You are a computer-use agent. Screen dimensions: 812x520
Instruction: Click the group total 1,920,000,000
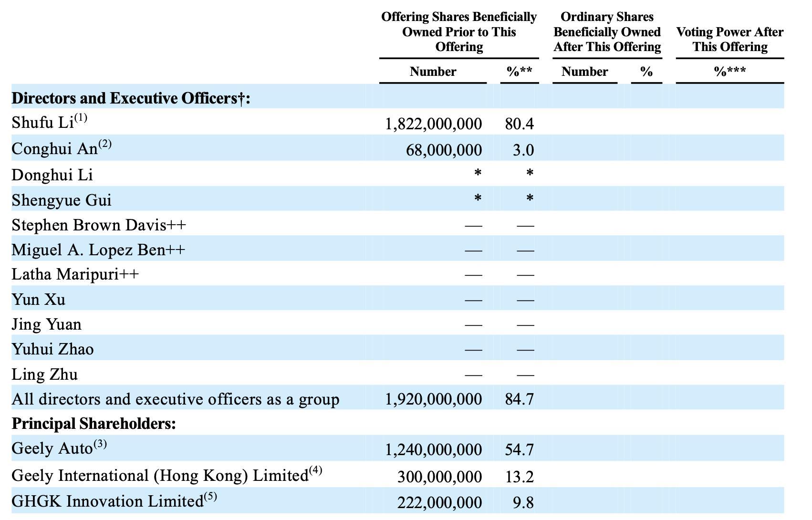(433, 399)
